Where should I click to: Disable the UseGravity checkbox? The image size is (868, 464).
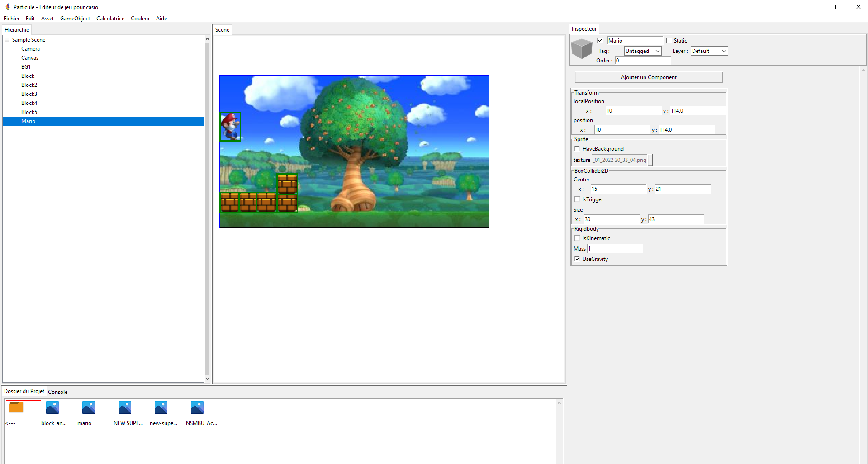(x=577, y=259)
